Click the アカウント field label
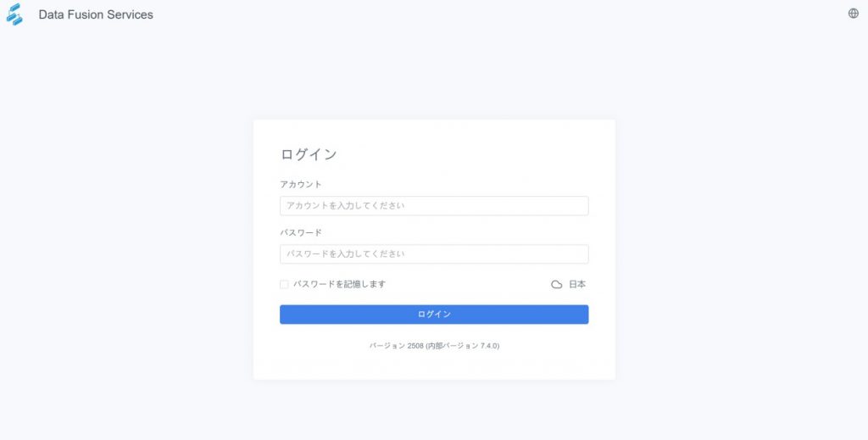 (x=301, y=184)
